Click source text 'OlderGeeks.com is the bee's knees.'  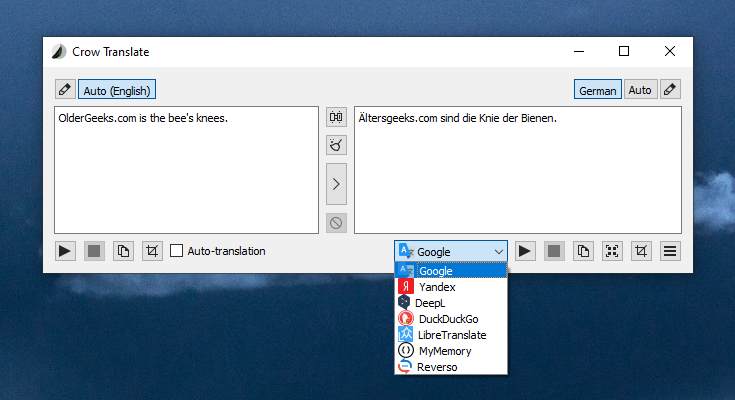143,118
